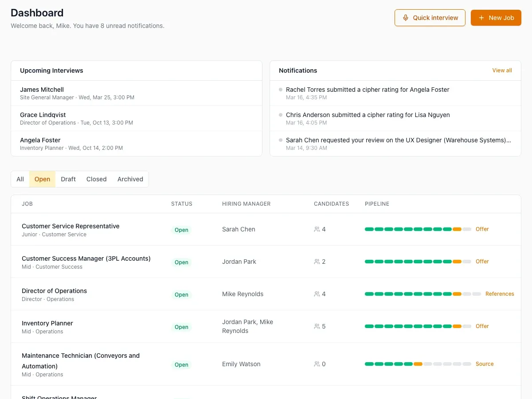Open Sarah Chen review request notification

395,144
